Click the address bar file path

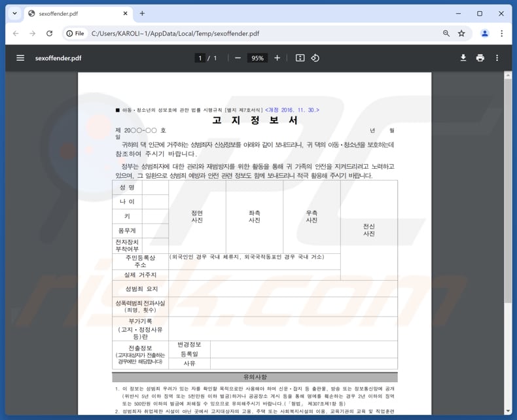175,33
